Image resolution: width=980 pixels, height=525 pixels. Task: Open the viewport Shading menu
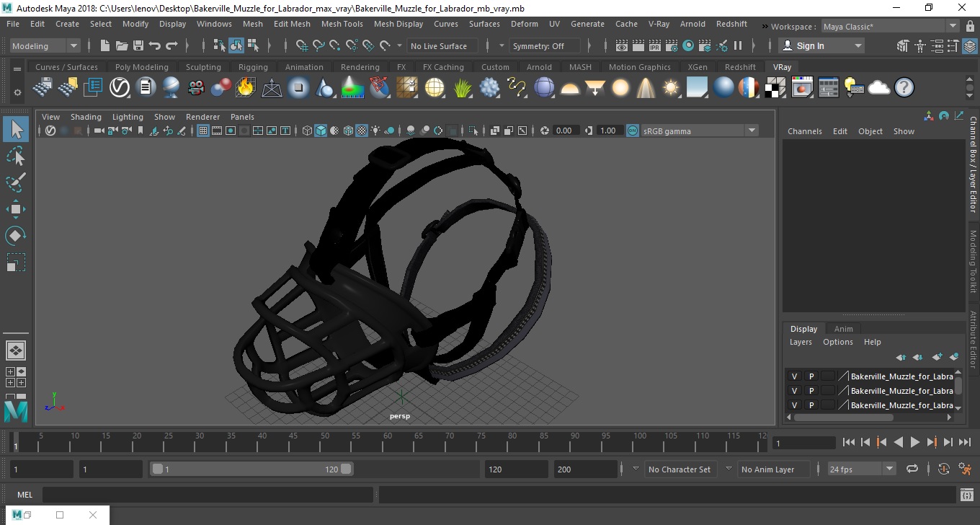(86, 117)
